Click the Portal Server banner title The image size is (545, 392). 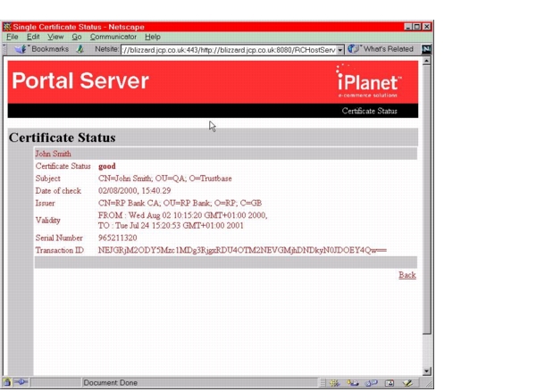click(x=80, y=80)
